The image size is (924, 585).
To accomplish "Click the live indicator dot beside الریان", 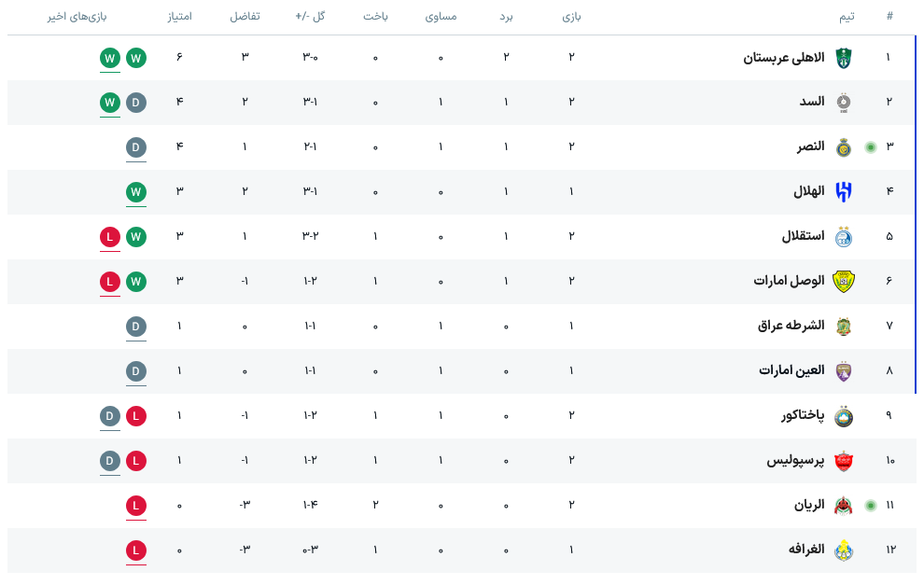I will 870,505.
